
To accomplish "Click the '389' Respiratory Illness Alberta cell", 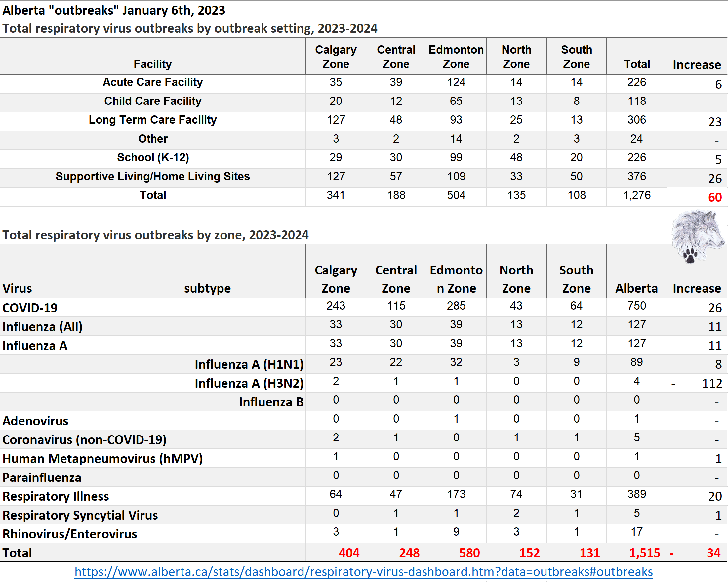I will click(637, 494).
